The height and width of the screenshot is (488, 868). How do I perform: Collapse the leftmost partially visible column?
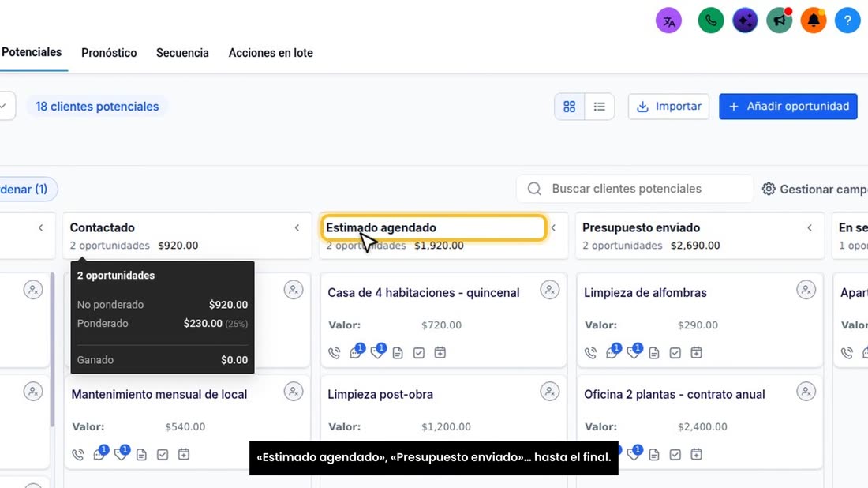coord(41,227)
